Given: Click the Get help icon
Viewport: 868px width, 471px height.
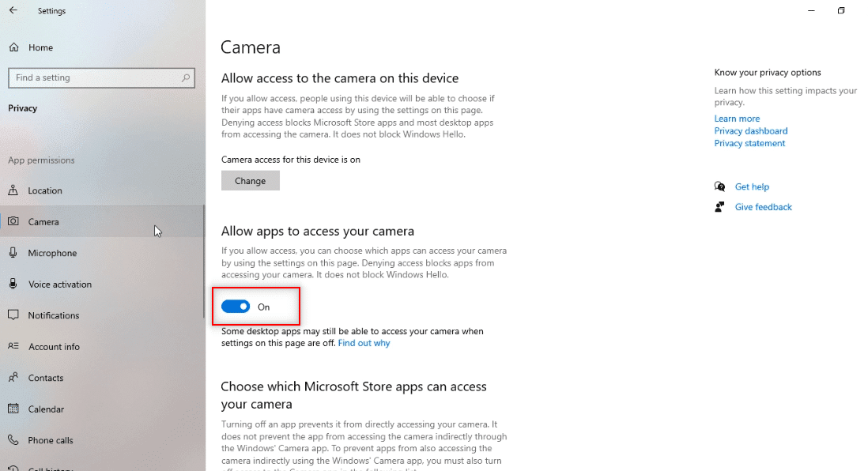Looking at the screenshot, I should tap(719, 187).
